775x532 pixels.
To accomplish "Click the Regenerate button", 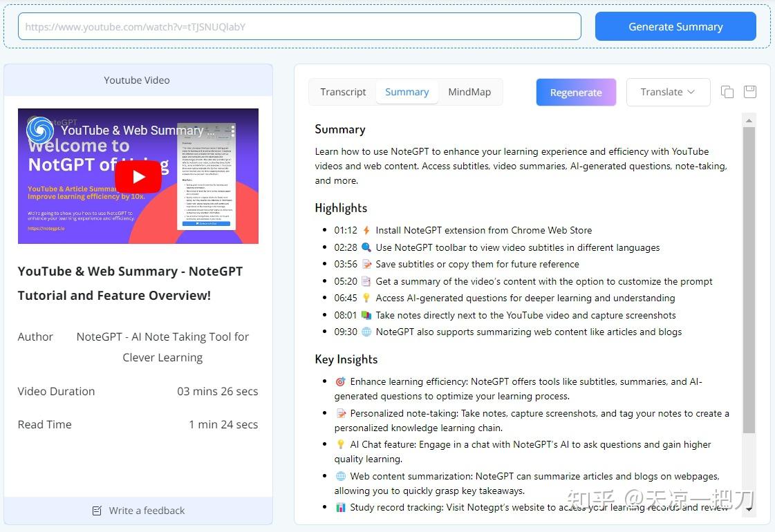I will pyautogui.click(x=576, y=91).
